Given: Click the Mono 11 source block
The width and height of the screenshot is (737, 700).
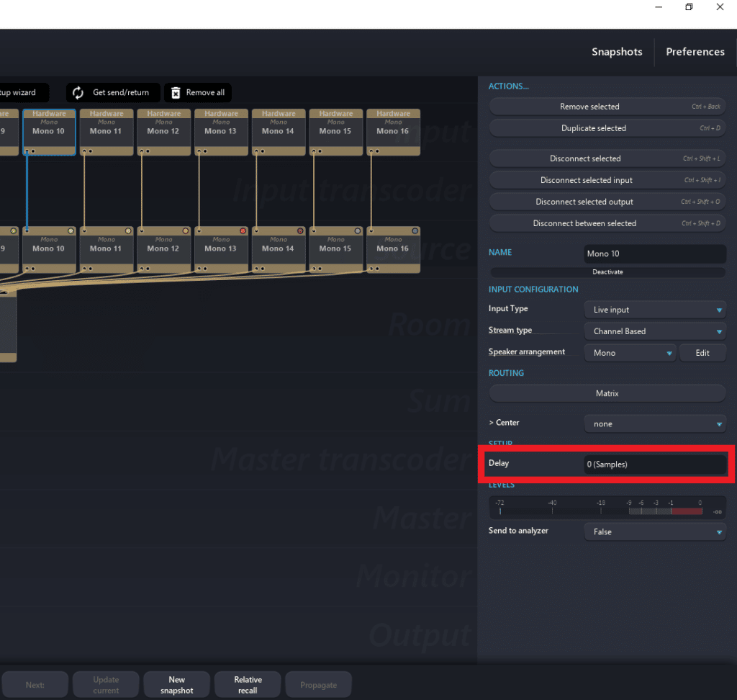Looking at the screenshot, I should 106,249.
